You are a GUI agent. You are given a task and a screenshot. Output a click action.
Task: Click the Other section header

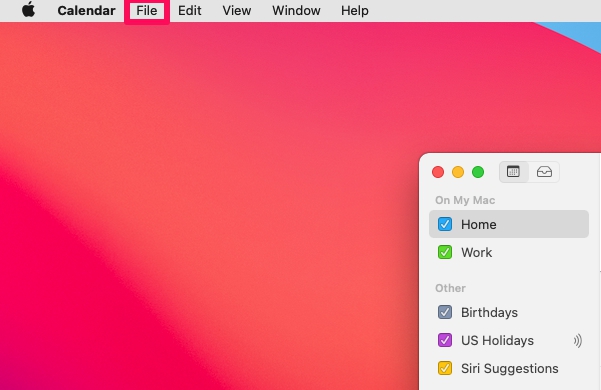(x=450, y=288)
